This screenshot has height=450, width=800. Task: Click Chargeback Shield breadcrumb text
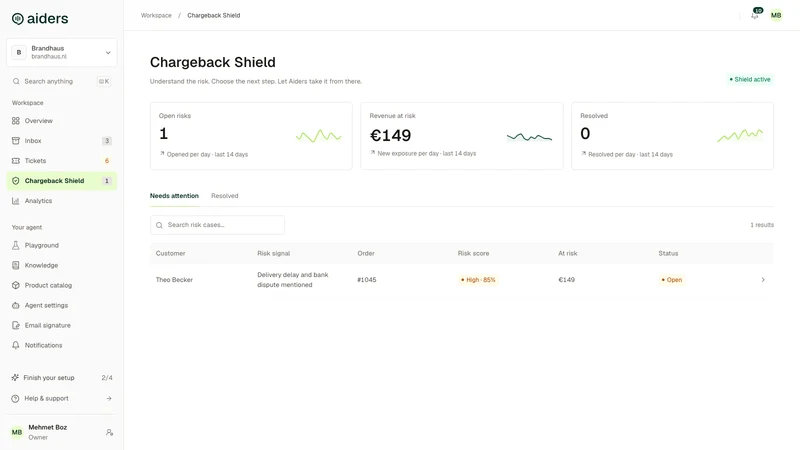[213, 15]
